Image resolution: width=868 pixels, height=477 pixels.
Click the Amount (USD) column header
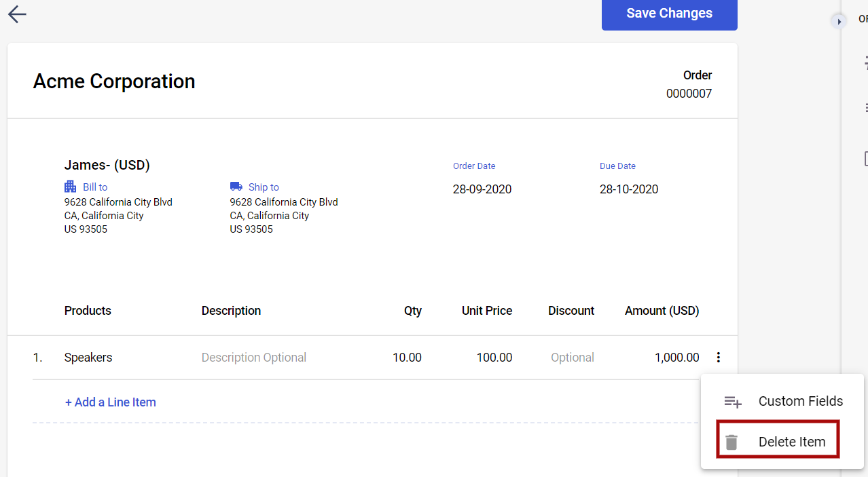click(662, 311)
